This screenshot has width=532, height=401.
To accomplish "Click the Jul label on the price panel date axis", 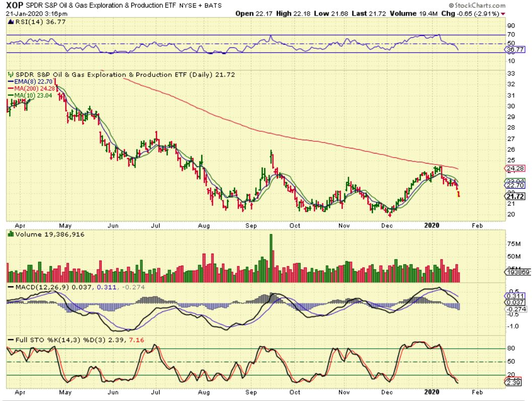I will pos(156,225).
